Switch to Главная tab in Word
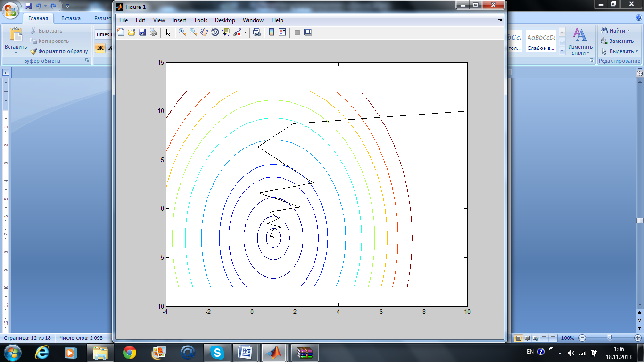This screenshot has width=644, height=362. coord(38,18)
